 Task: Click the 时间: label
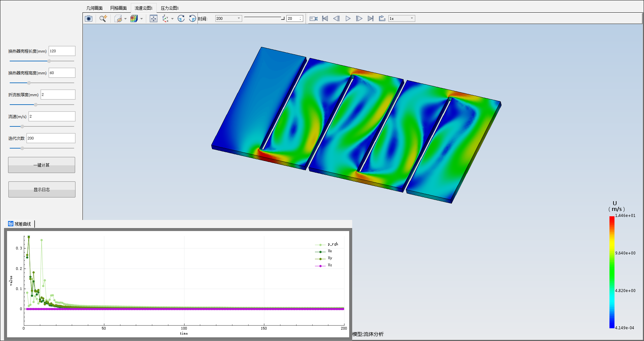[x=203, y=19]
